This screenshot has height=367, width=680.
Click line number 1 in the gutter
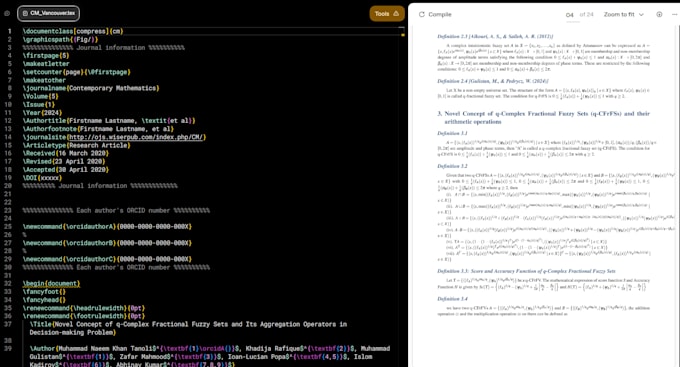pyautogui.click(x=9, y=31)
